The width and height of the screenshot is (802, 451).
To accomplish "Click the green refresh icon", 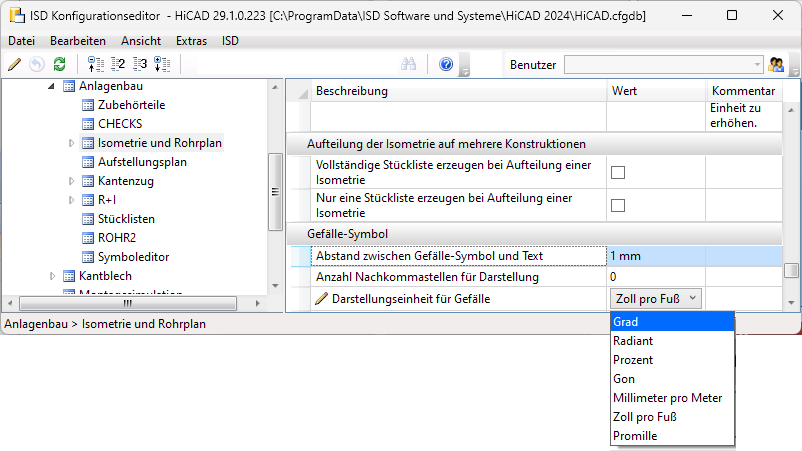I will point(59,64).
